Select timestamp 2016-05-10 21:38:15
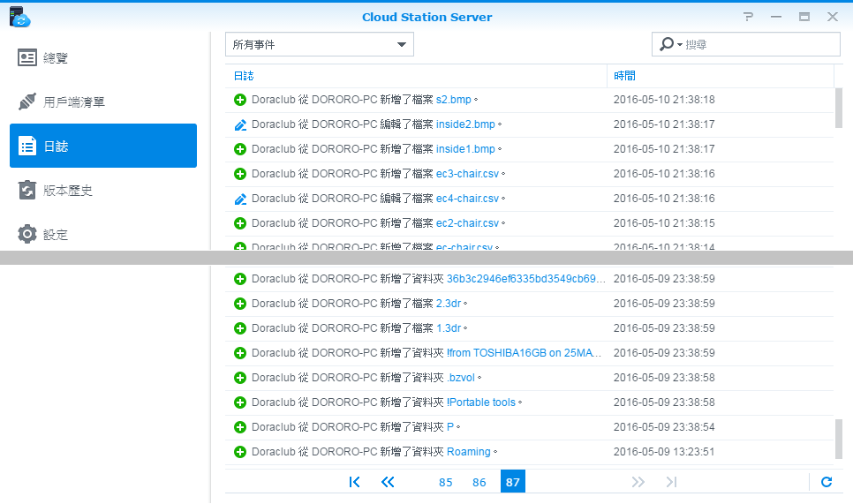The height and width of the screenshot is (504, 853). click(664, 223)
